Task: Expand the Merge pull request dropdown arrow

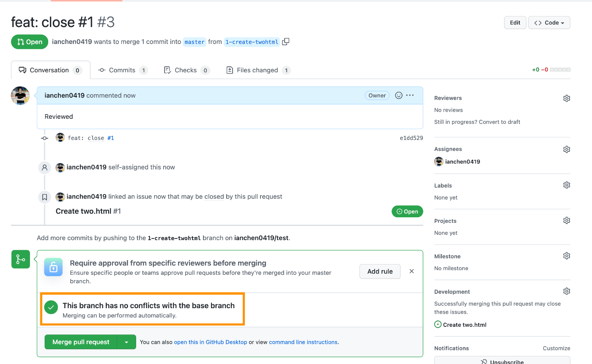Action: coord(126,342)
